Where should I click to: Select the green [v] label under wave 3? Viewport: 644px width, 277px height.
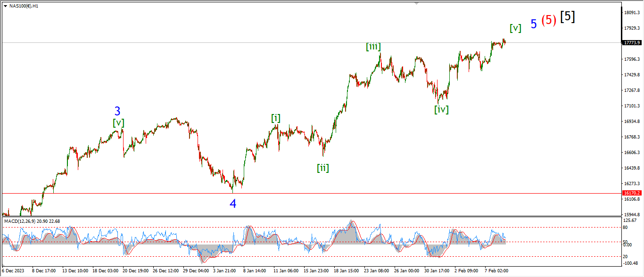(119, 123)
